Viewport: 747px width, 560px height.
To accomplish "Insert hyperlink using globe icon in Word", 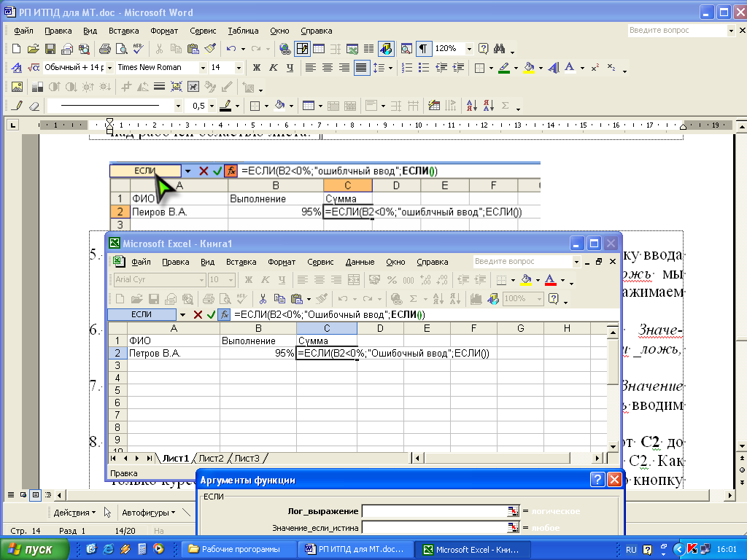I will 285,49.
